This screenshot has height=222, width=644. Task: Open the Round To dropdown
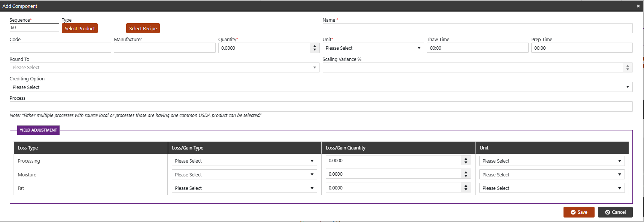164,67
